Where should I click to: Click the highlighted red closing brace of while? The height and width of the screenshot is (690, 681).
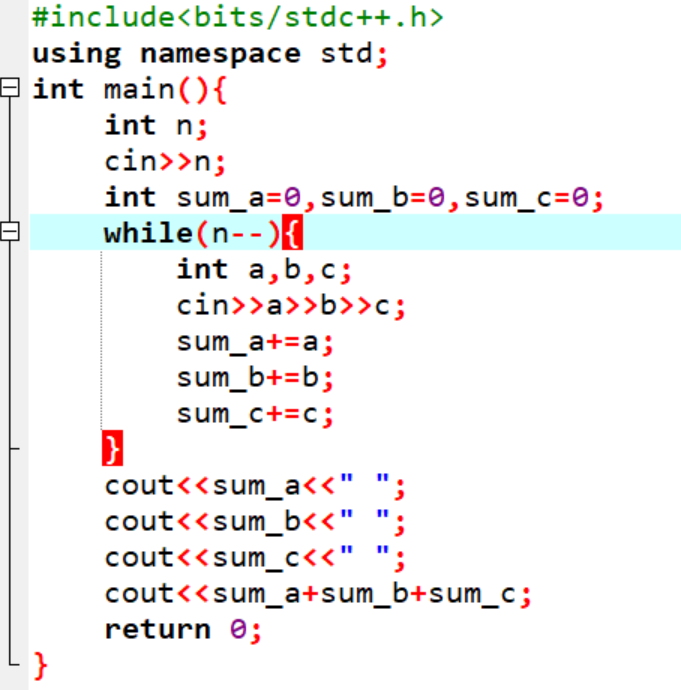111,449
